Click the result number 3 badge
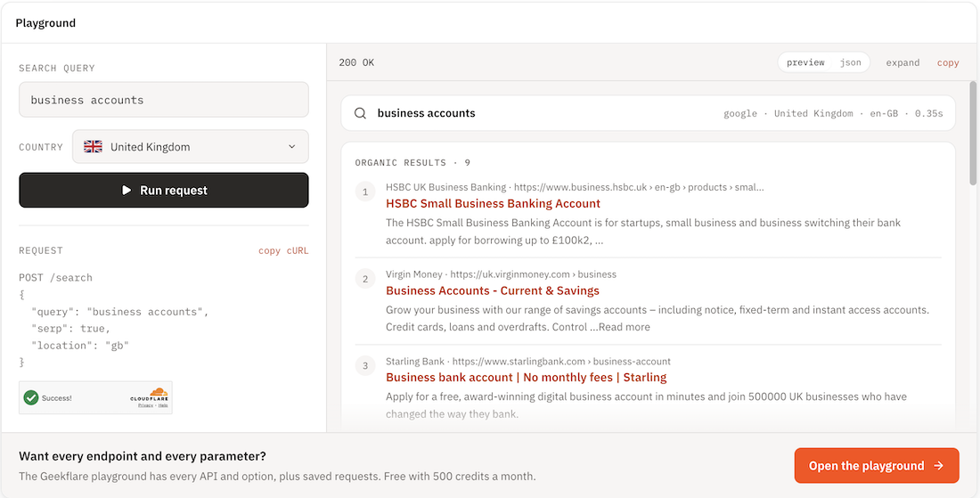The height and width of the screenshot is (498, 980). pos(365,365)
